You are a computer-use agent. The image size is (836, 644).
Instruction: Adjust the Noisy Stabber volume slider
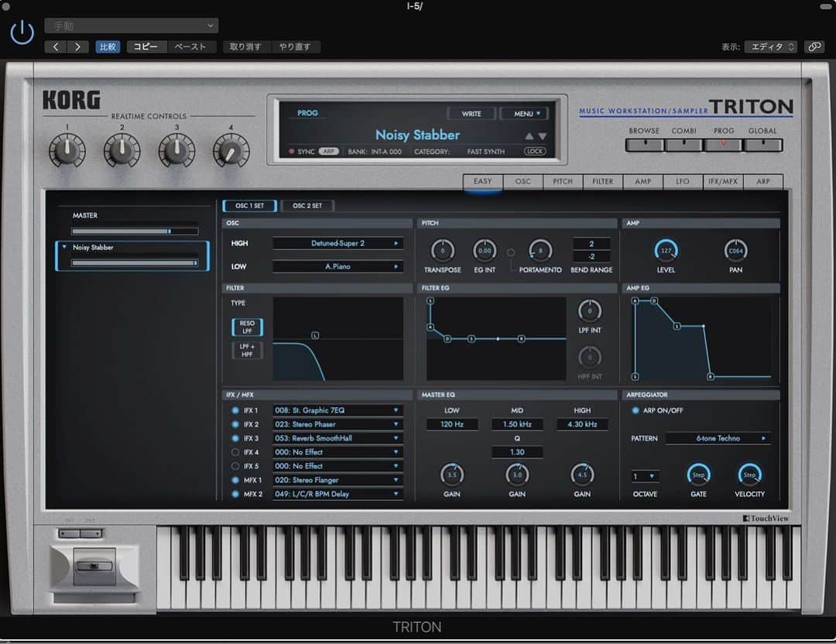pyautogui.click(x=135, y=263)
